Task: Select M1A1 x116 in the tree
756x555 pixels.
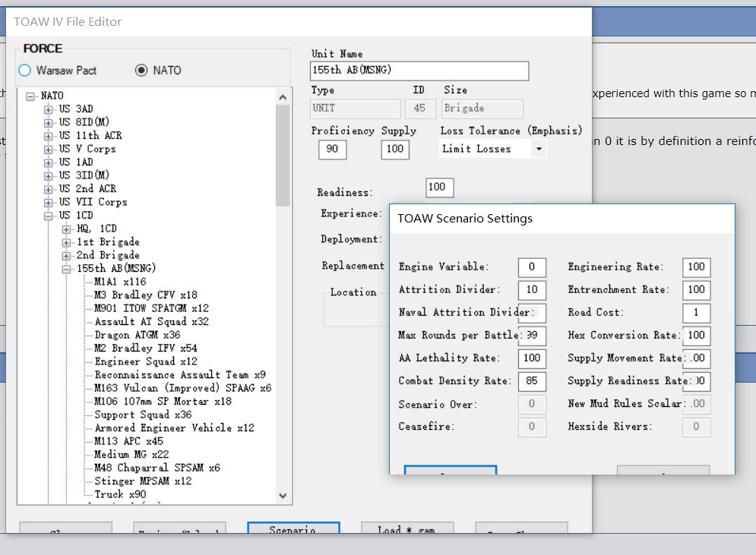Action: point(120,282)
